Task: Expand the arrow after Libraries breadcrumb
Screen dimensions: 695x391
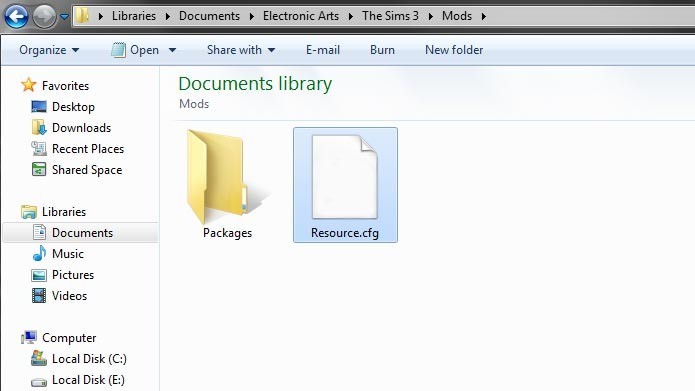Action: click(168, 16)
